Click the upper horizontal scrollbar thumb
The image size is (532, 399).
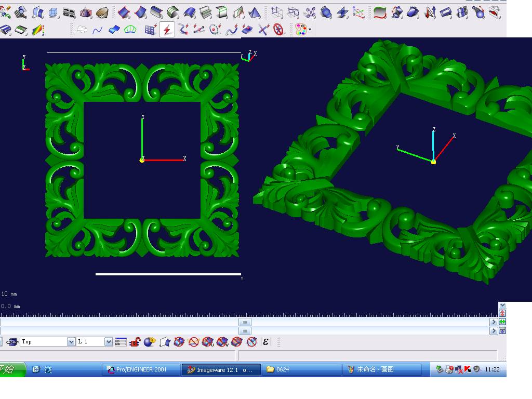click(x=245, y=322)
